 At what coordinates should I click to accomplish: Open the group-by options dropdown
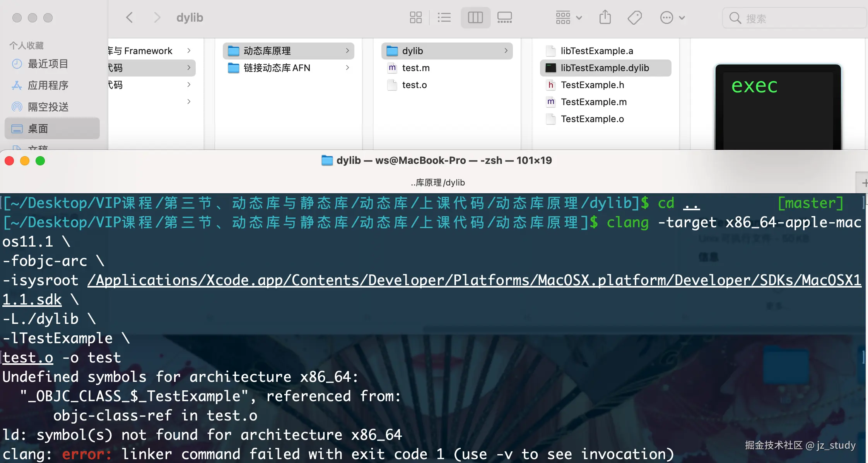[x=569, y=17]
